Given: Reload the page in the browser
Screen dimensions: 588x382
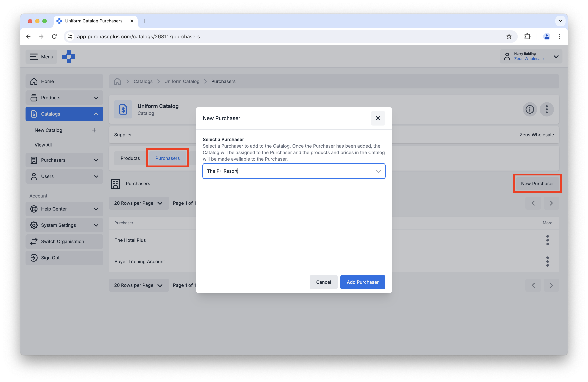Looking at the screenshot, I should 54,37.
